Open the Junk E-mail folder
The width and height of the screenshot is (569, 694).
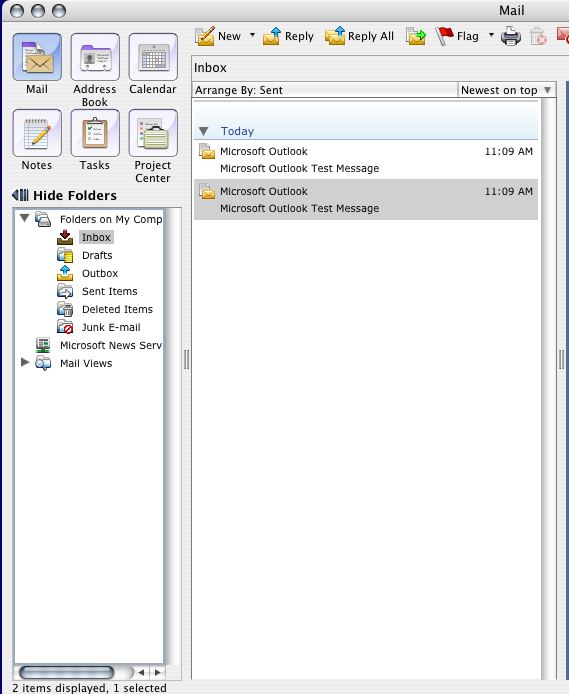tap(111, 328)
